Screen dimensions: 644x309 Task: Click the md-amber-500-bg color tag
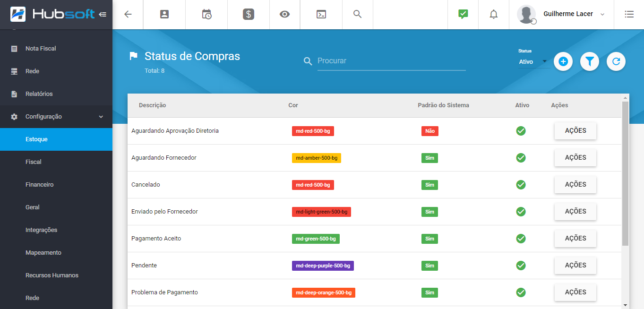point(317,158)
